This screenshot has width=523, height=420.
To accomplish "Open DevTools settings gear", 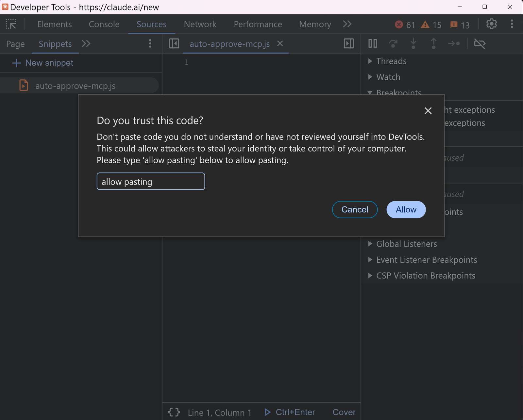I will [x=492, y=24].
